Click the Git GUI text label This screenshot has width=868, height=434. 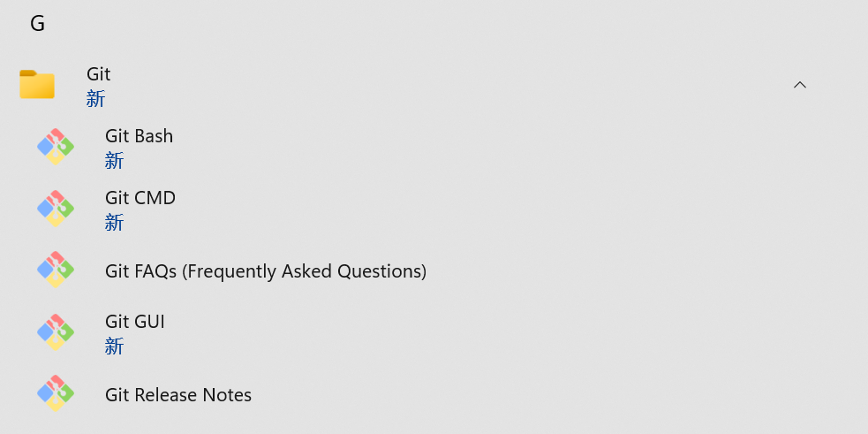pos(135,322)
